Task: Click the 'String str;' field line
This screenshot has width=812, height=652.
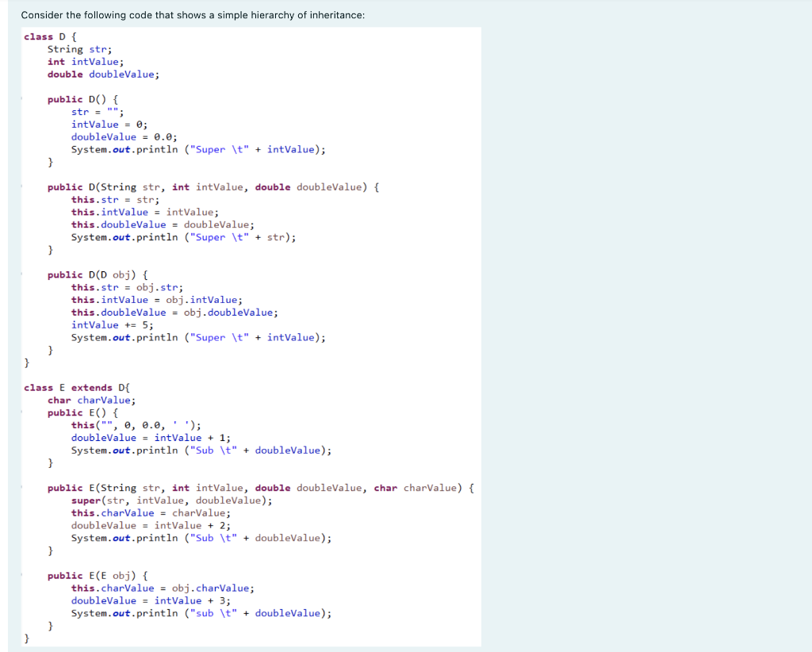Action: [80, 49]
